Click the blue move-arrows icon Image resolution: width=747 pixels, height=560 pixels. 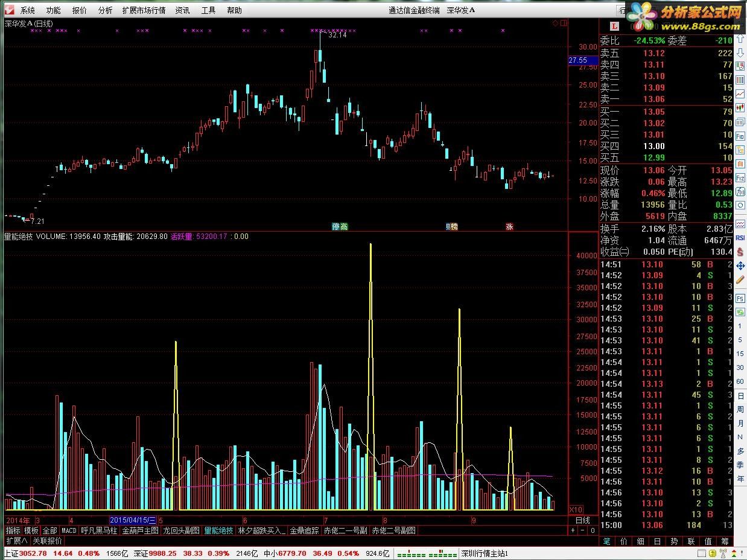click(740, 266)
